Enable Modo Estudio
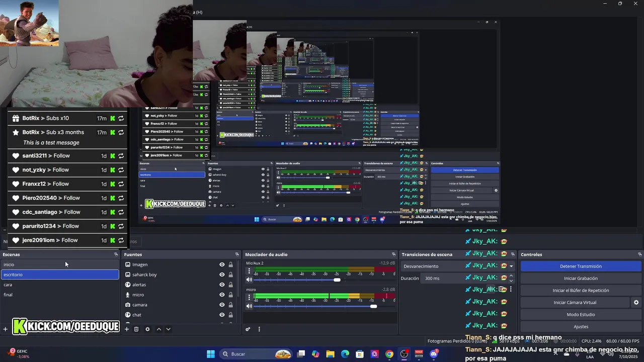This screenshot has height=362, width=644. (x=581, y=314)
